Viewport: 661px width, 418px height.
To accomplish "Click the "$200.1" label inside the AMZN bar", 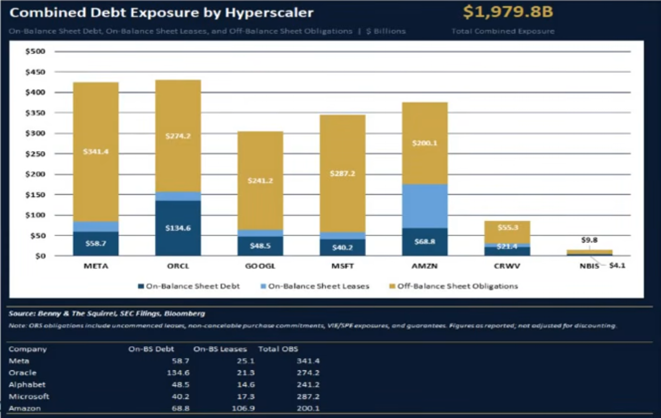I will click(425, 143).
